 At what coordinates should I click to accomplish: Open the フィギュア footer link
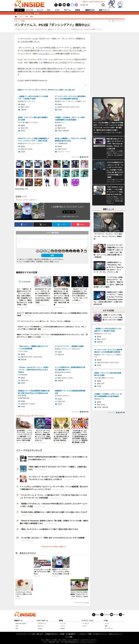[x=86, y=623]
